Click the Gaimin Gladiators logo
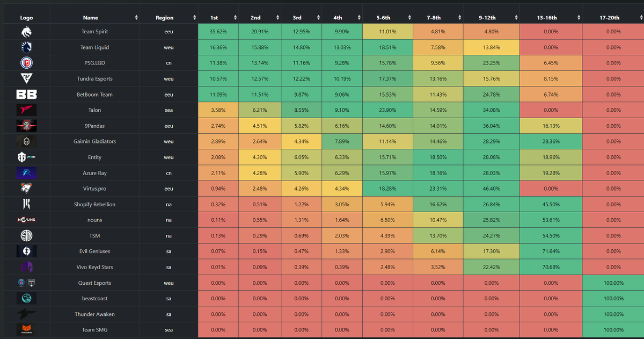Viewport: 644px width, 339px height. 26,142
